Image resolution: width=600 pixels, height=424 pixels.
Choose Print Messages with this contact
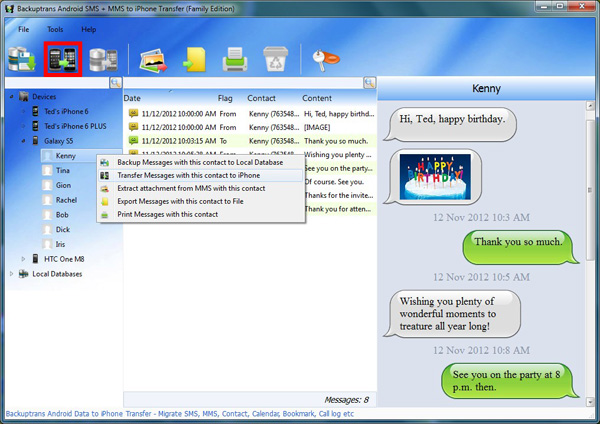coord(201,214)
